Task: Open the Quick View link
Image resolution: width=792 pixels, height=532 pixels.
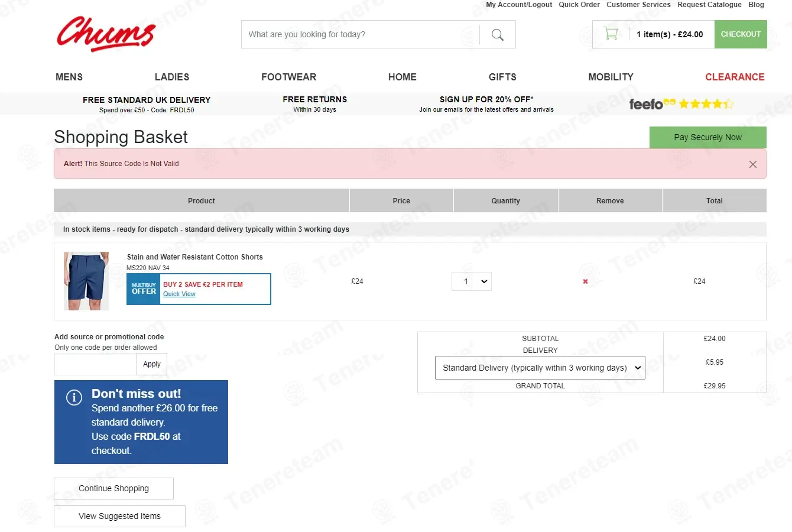Action: 179,294
